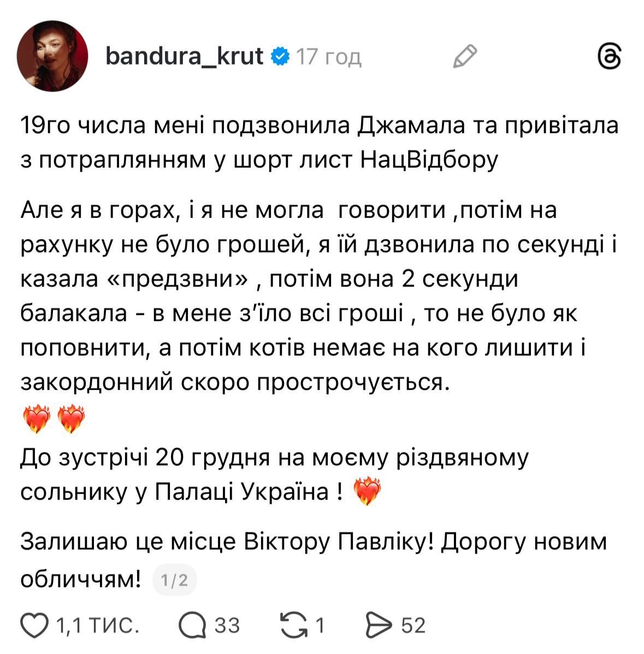The width and height of the screenshot is (644, 654).
Task: Click the repost count of 1
Action: pyautogui.click(x=320, y=625)
